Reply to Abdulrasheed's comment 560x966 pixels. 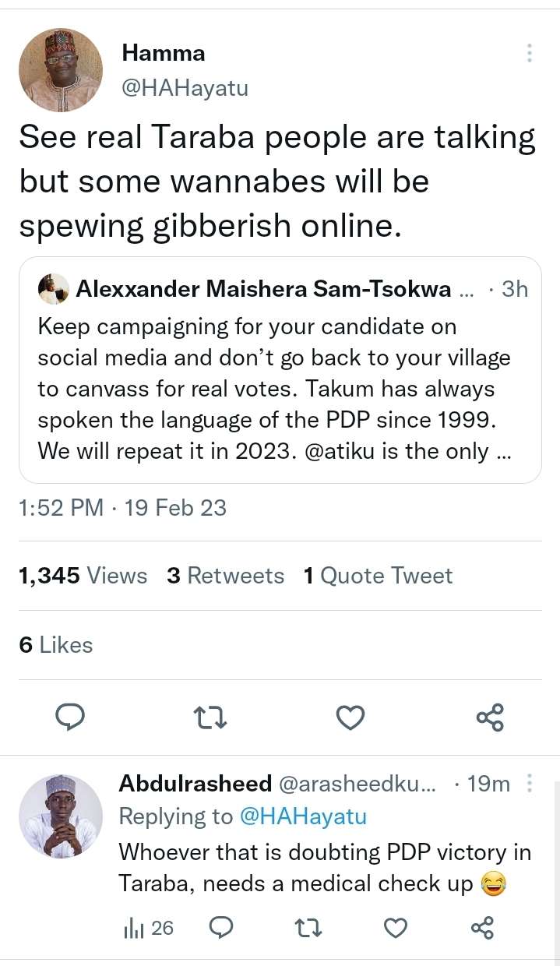point(222,928)
